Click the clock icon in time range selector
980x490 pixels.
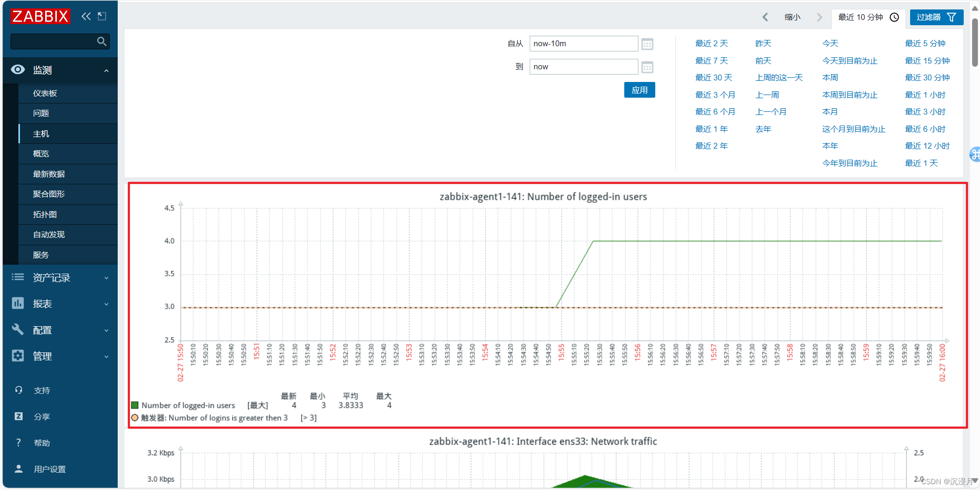(894, 17)
